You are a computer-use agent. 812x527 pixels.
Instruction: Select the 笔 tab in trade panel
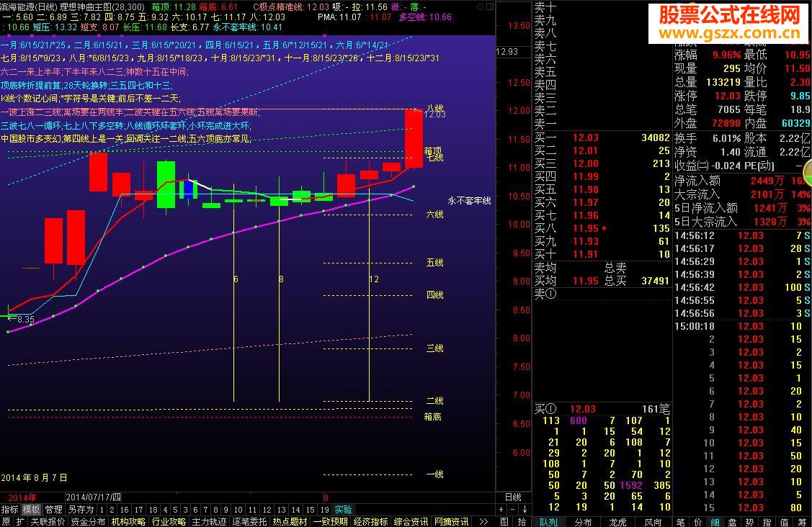point(680,522)
